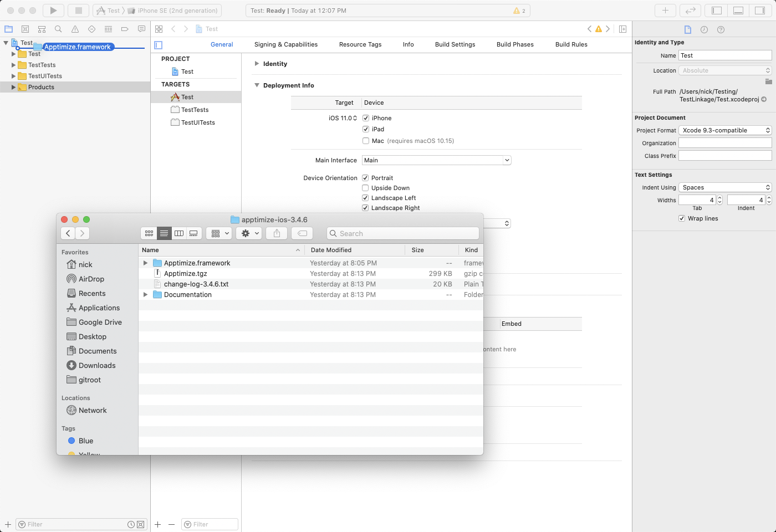Enable Upside Down orientation
The height and width of the screenshot is (532, 776).
point(365,188)
